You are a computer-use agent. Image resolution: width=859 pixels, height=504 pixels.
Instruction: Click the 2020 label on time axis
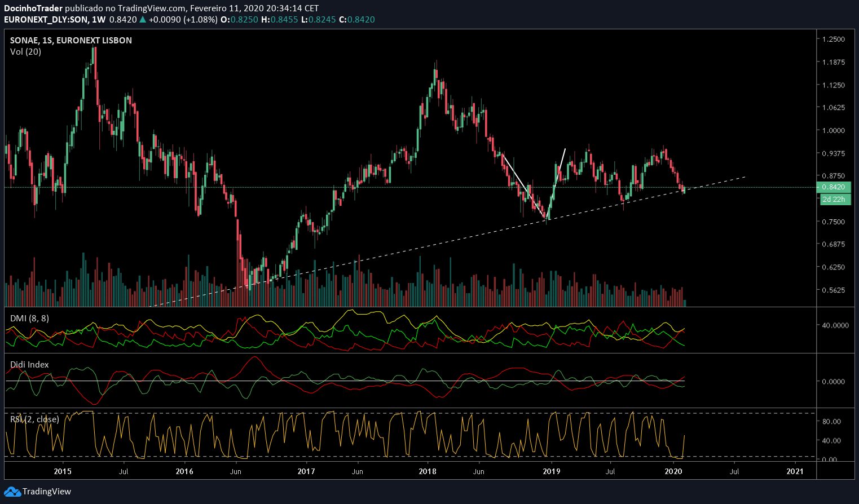(673, 471)
